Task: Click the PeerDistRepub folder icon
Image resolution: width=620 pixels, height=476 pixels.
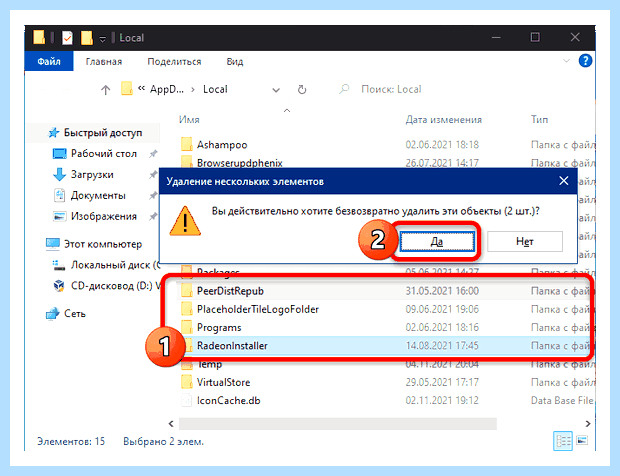Action: point(187,291)
